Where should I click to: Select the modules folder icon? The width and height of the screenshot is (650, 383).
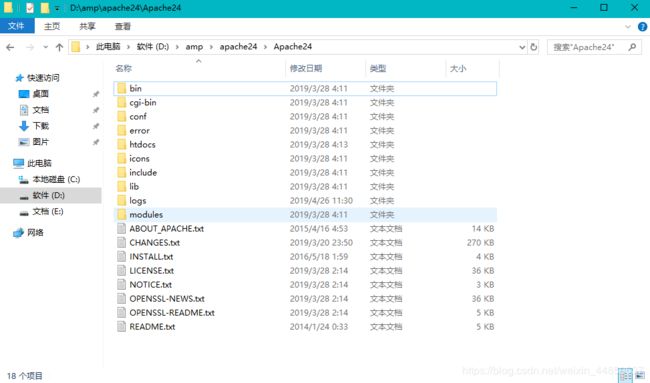(x=121, y=215)
